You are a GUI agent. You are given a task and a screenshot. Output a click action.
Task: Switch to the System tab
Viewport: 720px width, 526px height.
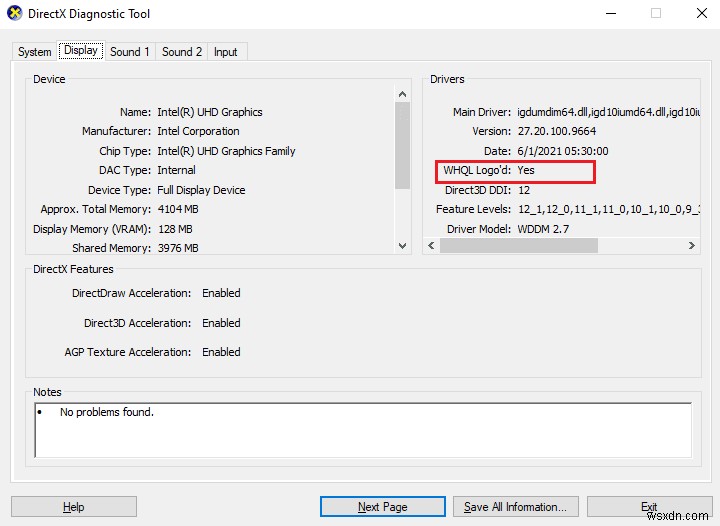34,52
